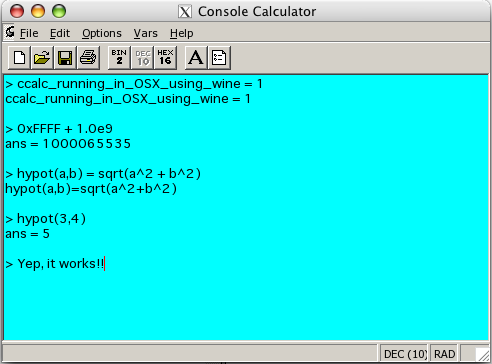The width and height of the screenshot is (492, 364).
Task: Select the DEC 10 number base button
Action: [142, 58]
